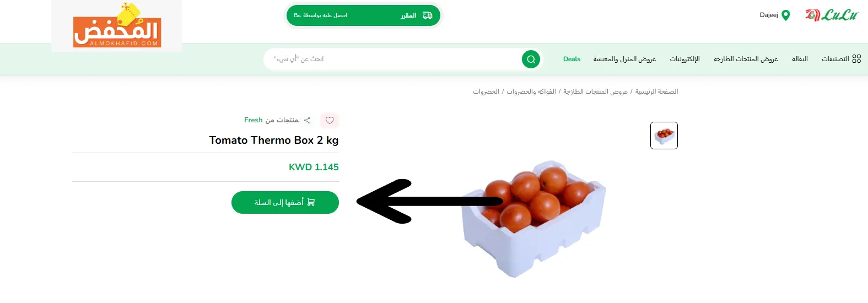
Task: Click the categories grid icon
Action: (x=856, y=59)
